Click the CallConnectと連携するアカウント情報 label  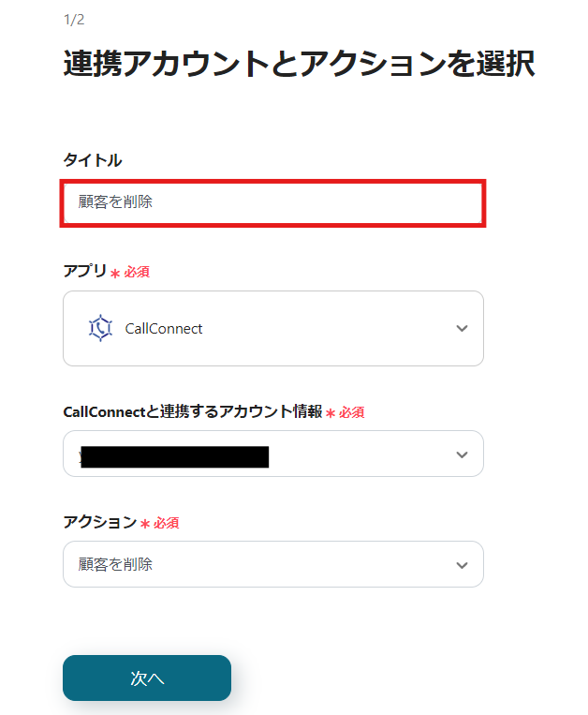click(x=192, y=411)
